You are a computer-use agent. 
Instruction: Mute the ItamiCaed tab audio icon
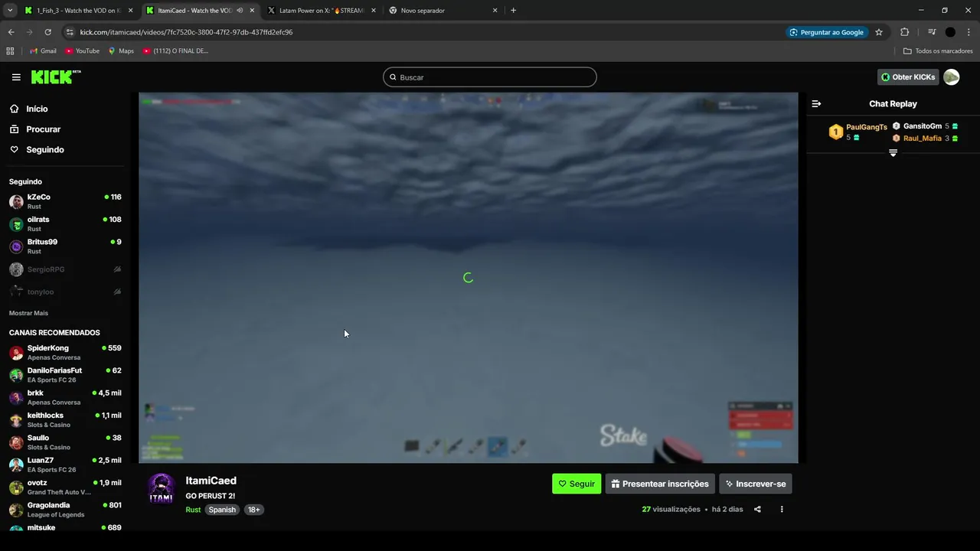tap(240, 11)
